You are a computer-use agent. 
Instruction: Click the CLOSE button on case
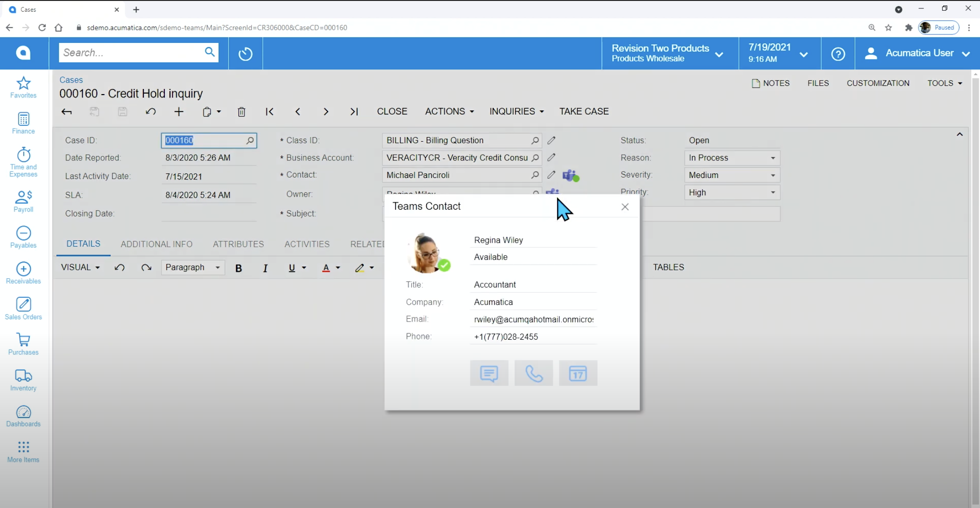coord(392,111)
